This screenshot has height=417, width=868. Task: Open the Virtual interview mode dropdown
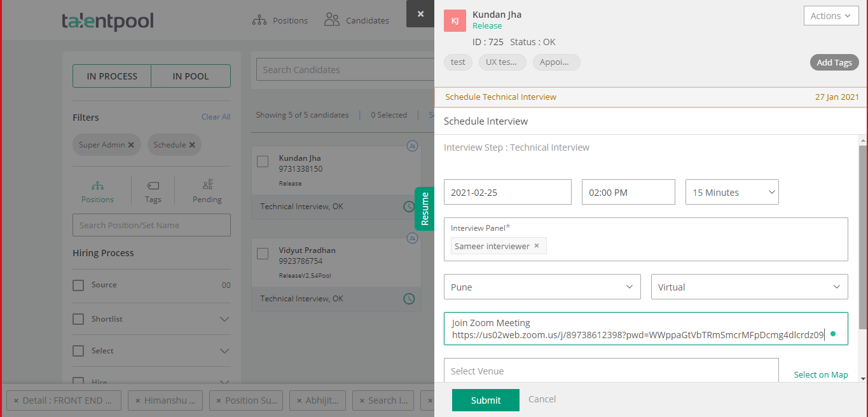749,287
